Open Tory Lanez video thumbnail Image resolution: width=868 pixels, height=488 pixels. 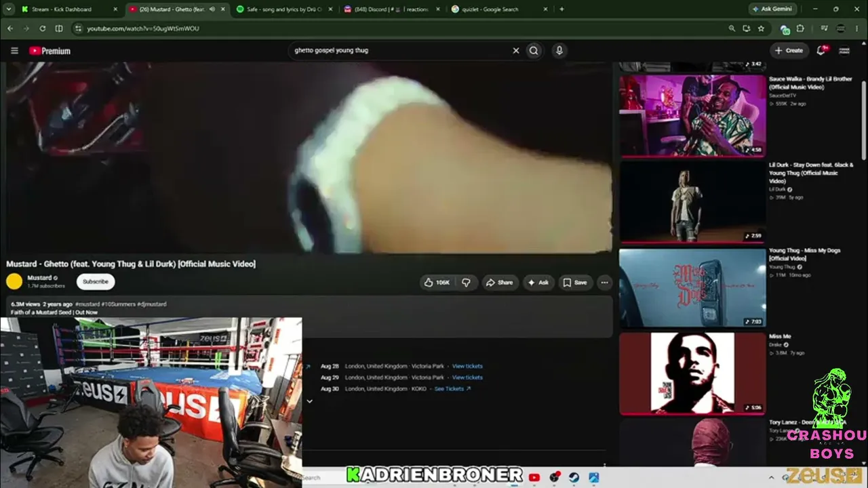(x=692, y=441)
